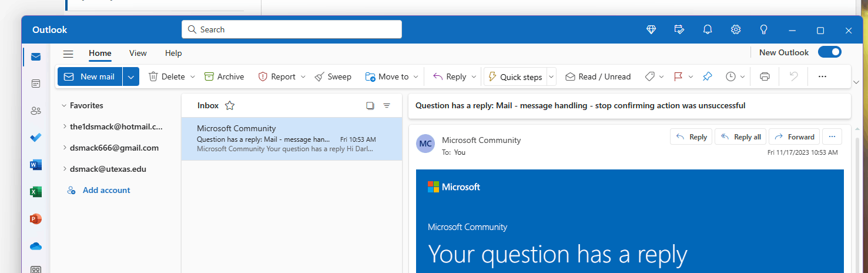Open OneDrive from the sidebar
Image resolution: width=868 pixels, height=273 pixels.
click(36, 246)
